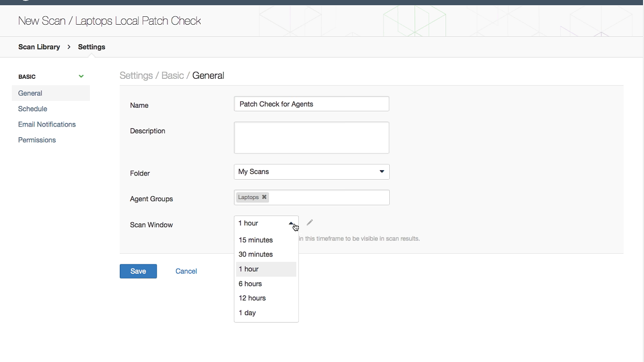Close the Scan Window dropdown arrow
This screenshot has width=644, height=362.
(292, 223)
